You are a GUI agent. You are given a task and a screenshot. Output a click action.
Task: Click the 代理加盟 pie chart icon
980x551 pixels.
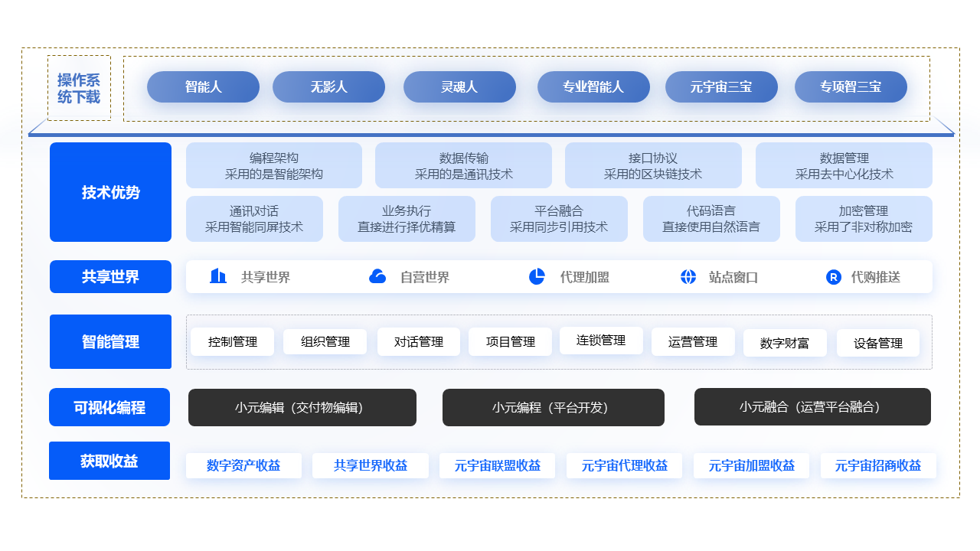pos(537,276)
